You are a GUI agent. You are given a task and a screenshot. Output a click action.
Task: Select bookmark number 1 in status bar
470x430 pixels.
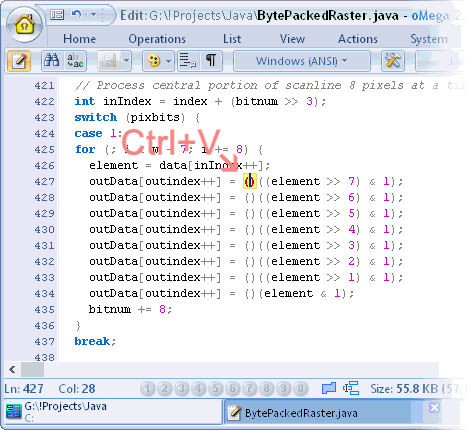pos(147,388)
